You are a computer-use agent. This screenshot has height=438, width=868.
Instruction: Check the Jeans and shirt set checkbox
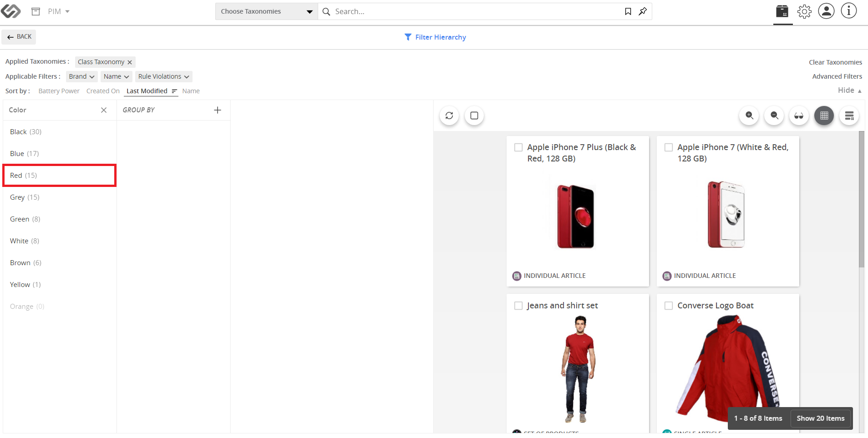518,306
